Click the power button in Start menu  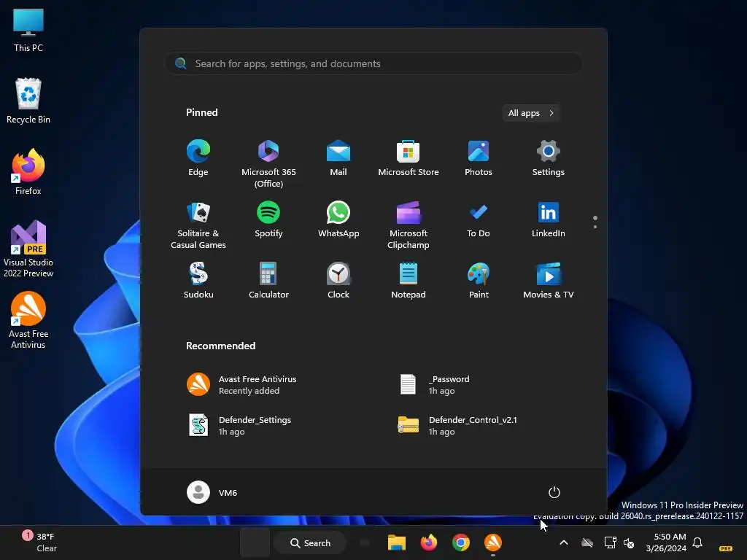pos(554,492)
